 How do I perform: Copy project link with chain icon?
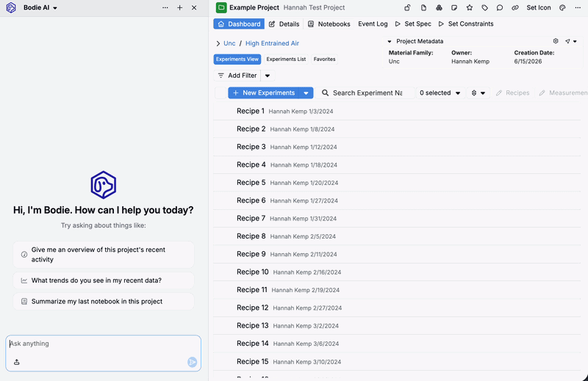[515, 7]
